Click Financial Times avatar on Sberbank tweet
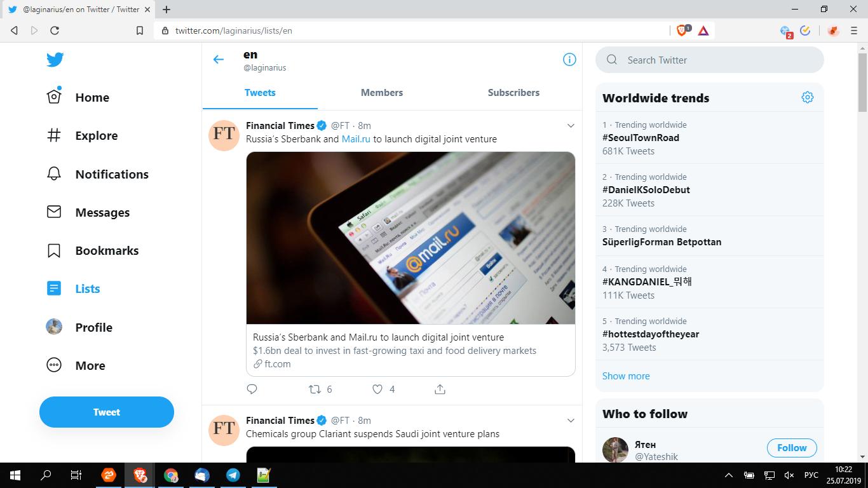This screenshot has width=868, height=488. (224, 135)
